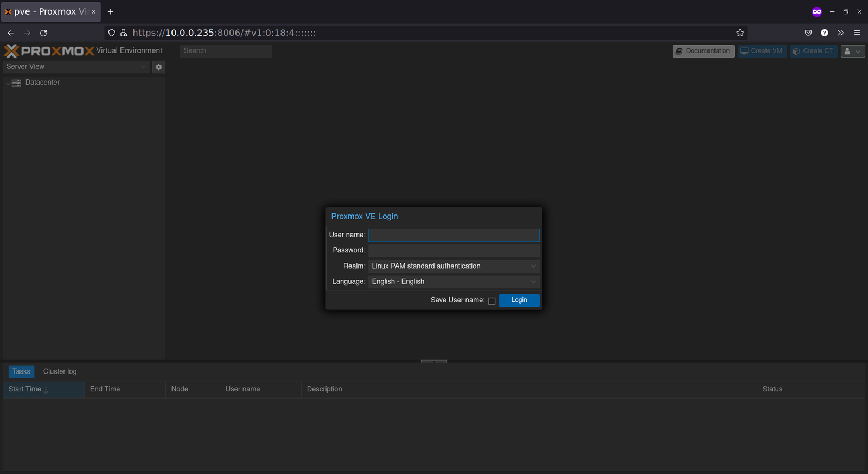
Task: Select Datacenter in the tree
Action: 42,83
